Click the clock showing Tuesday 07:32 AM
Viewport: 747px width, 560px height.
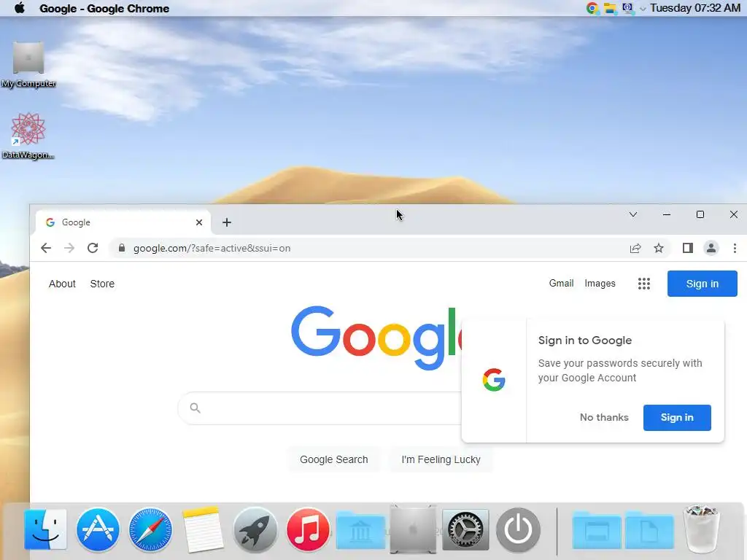click(695, 8)
